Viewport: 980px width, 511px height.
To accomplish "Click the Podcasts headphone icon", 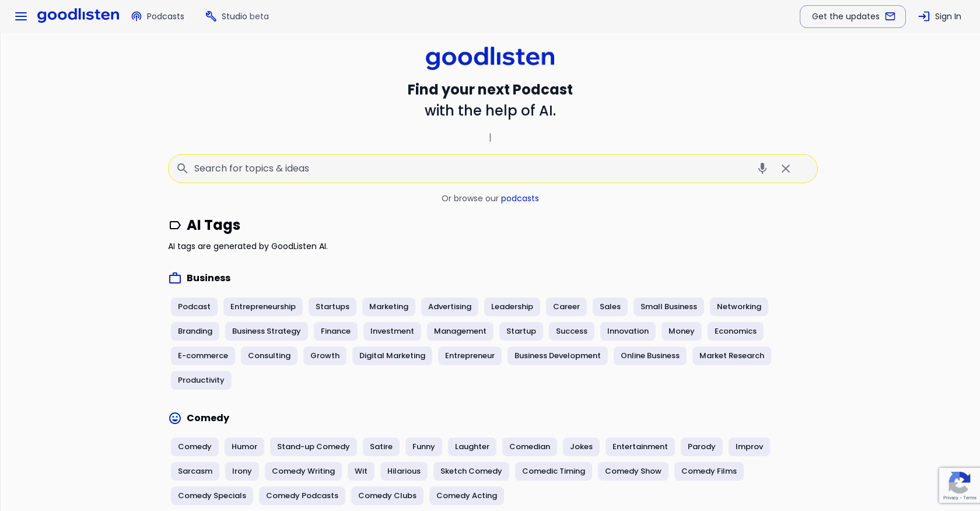I will (x=136, y=16).
